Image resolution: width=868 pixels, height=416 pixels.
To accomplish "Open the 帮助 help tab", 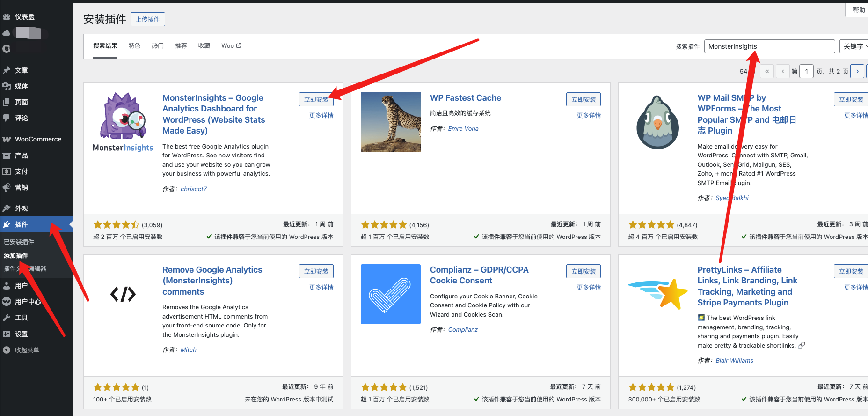I will 857,10.
